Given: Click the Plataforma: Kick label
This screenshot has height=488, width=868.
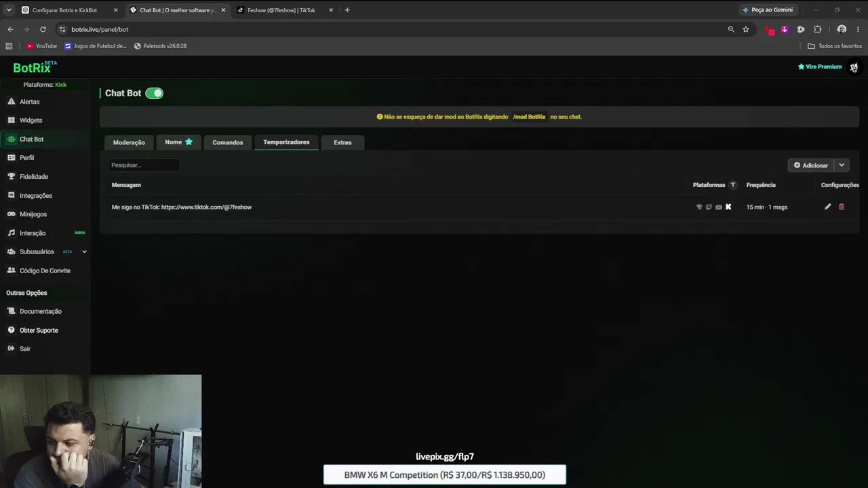Looking at the screenshot, I should coord(45,85).
